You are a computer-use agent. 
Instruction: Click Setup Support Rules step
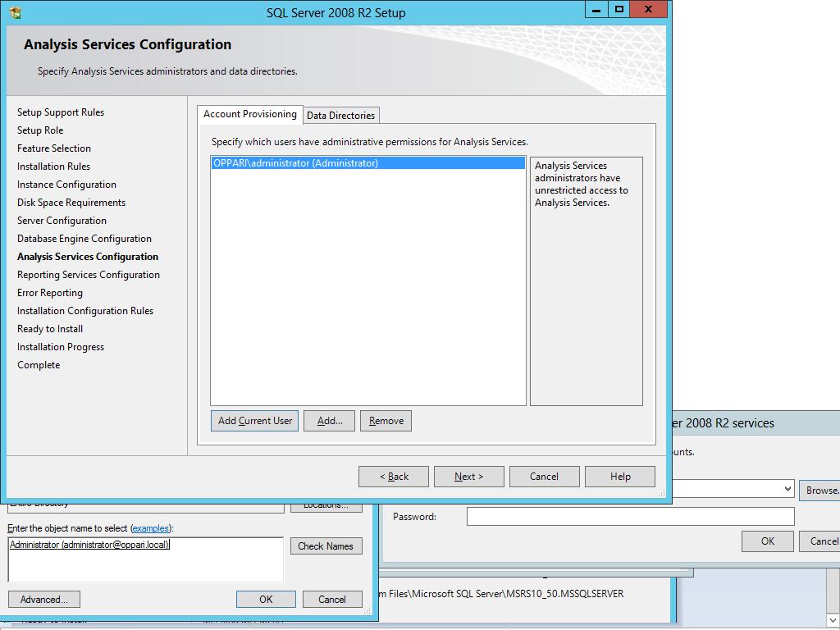[61, 112]
